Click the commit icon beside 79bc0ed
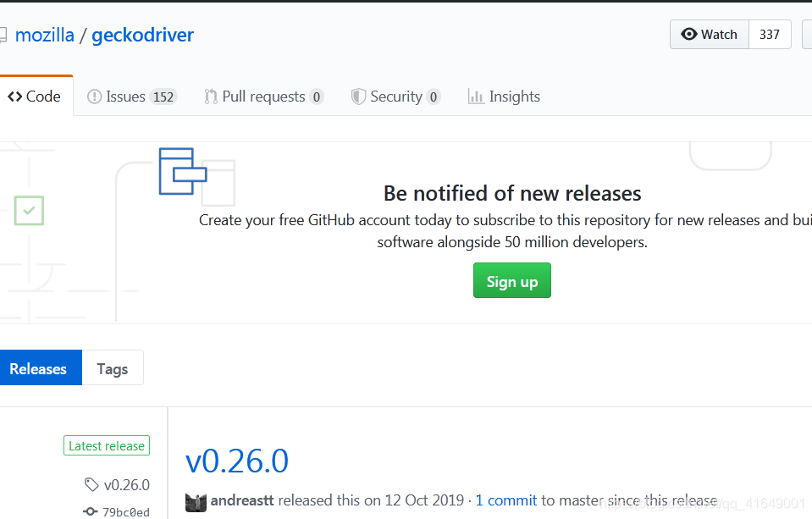812x519 pixels. point(90,511)
